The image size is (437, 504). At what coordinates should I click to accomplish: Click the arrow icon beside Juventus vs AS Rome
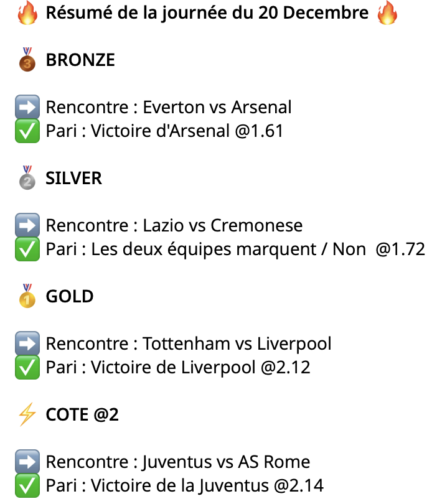27,462
